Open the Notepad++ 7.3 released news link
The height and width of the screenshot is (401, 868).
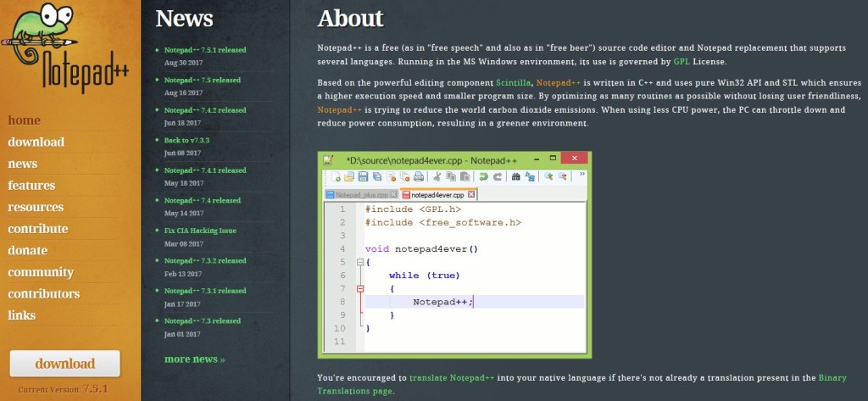point(203,320)
